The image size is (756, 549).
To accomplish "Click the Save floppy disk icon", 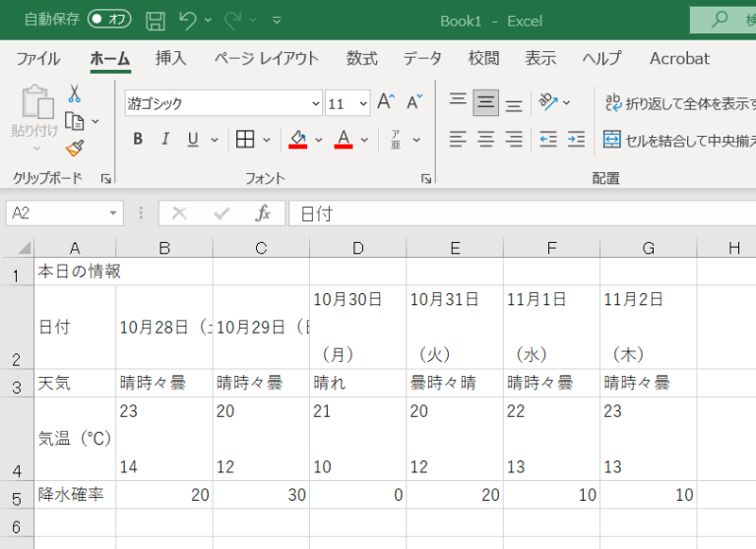I will pos(155,20).
